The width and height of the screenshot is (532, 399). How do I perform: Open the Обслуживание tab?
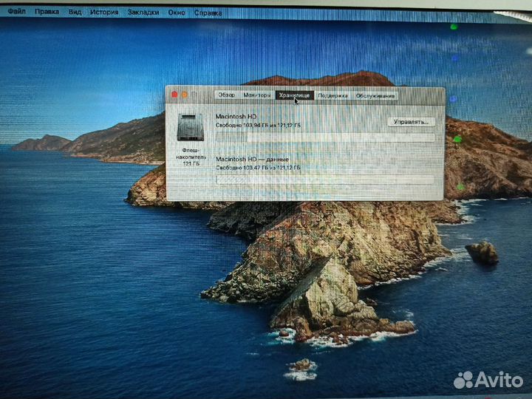[375, 95]
